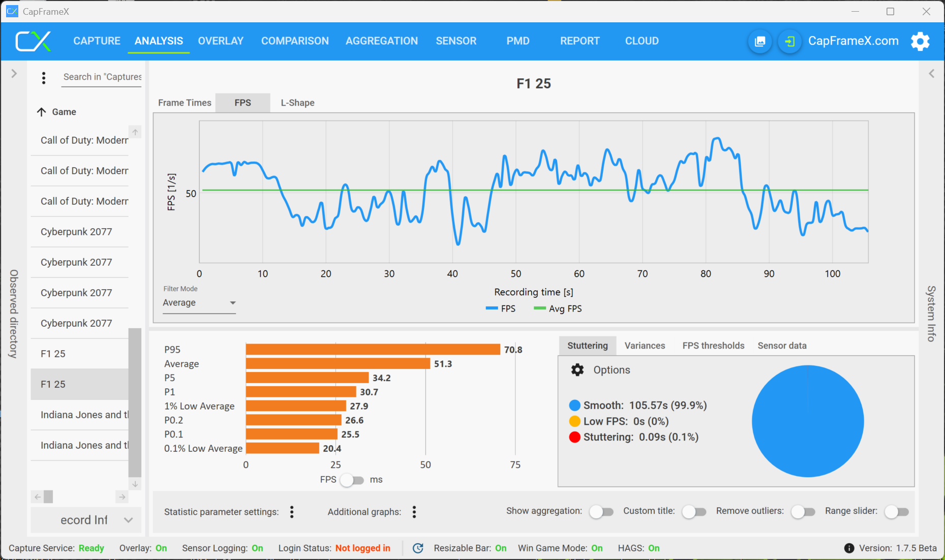Click the screenshot gallery icon in the header
Screen dimensions: 945x560
[x=760, y=41]
